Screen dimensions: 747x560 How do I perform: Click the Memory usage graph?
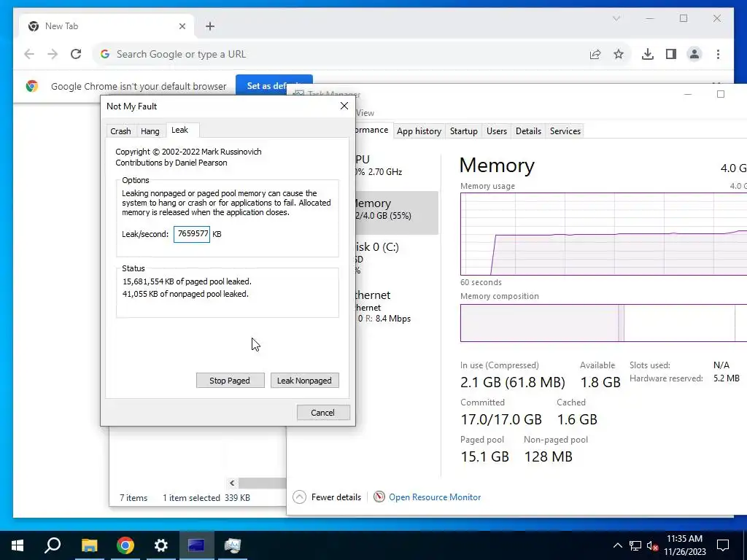[x=603, y=234]
